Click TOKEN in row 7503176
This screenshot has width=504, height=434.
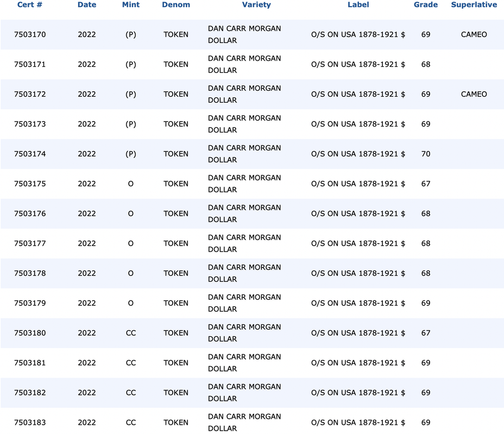coord(176,213)
